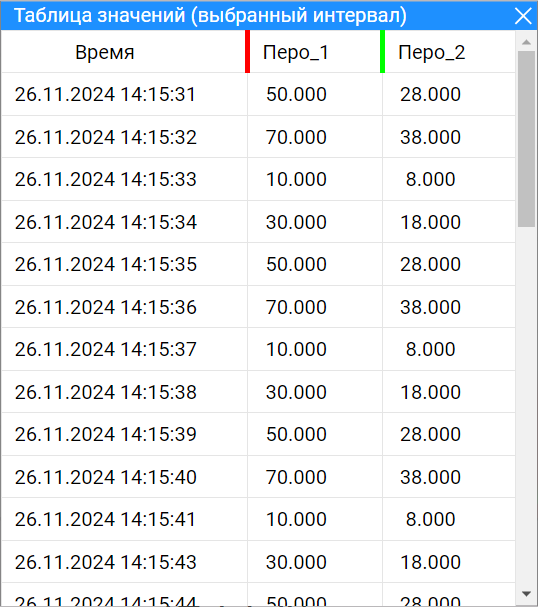The height and width of the screenshot is (607, 538).
Task: Click Перо_2 value in 14:15:34 row
Action: pos(430,222)
